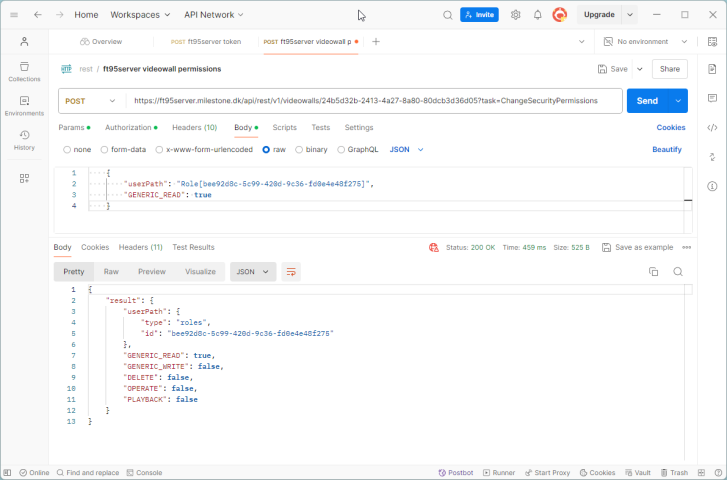Click the Beautify link
The width and height of the screenshot is (727, 480).
click(667, 149)
